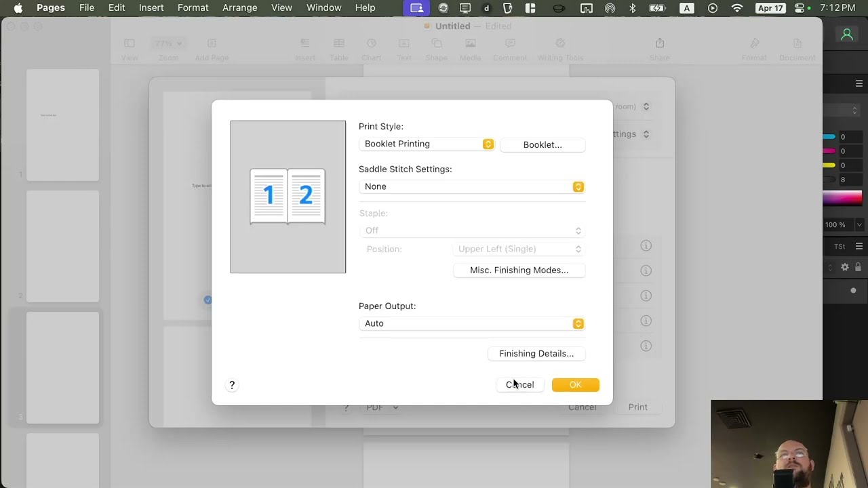The height and width of the screenshot is (488, 868).
Task: Click the Finishing Details... button
Action: click(x=536, y=353)
